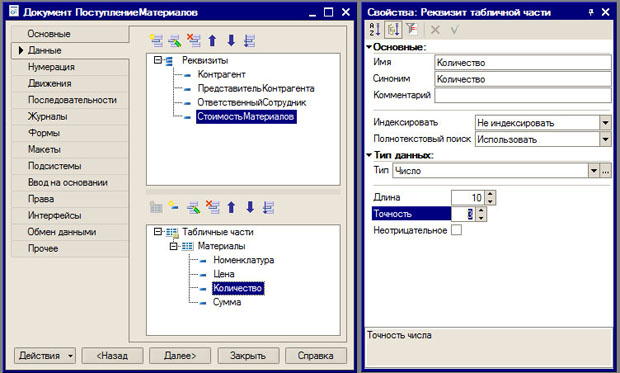This screenshot has width=620, height=373.
Task: Open the Действия dropdown button
Action: (x=45, y=356)
